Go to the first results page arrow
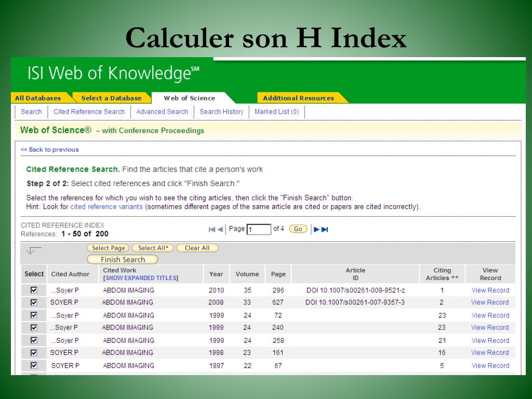 pos(212,230)
